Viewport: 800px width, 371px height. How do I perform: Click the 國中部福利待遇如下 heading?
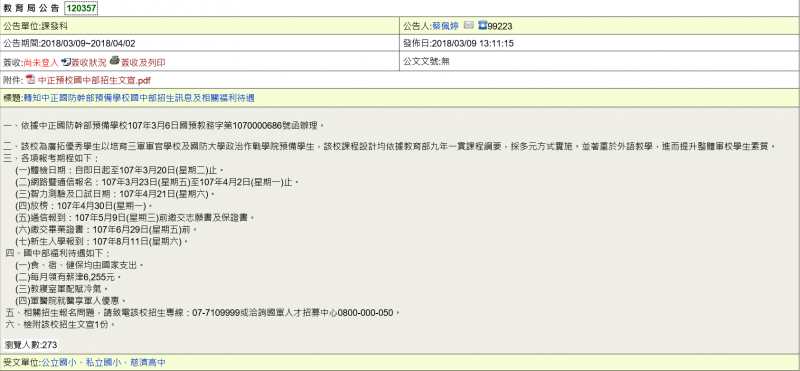[58, 254]
